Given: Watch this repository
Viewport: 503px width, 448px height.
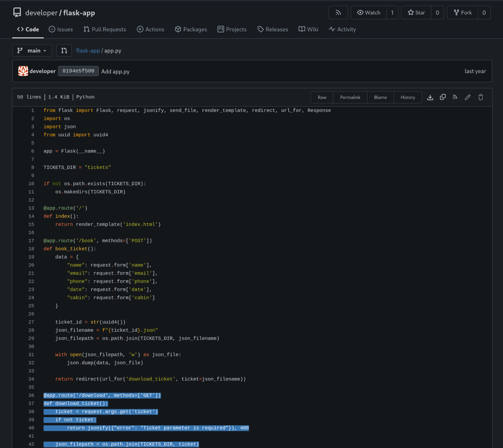Looking at the screenshot, I should coord(369,12).
